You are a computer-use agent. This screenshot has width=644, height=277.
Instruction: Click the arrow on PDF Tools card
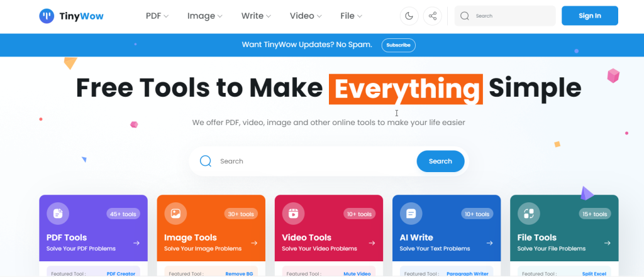[136, 243]
